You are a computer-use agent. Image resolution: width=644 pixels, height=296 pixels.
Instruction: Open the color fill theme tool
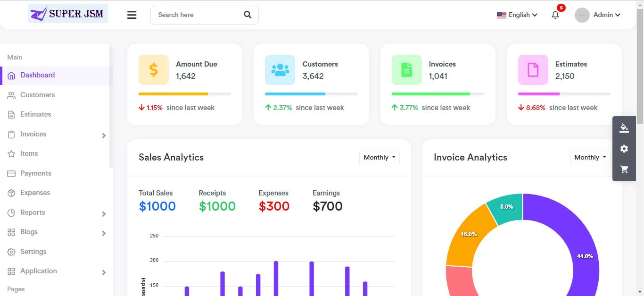click(624, 128)
